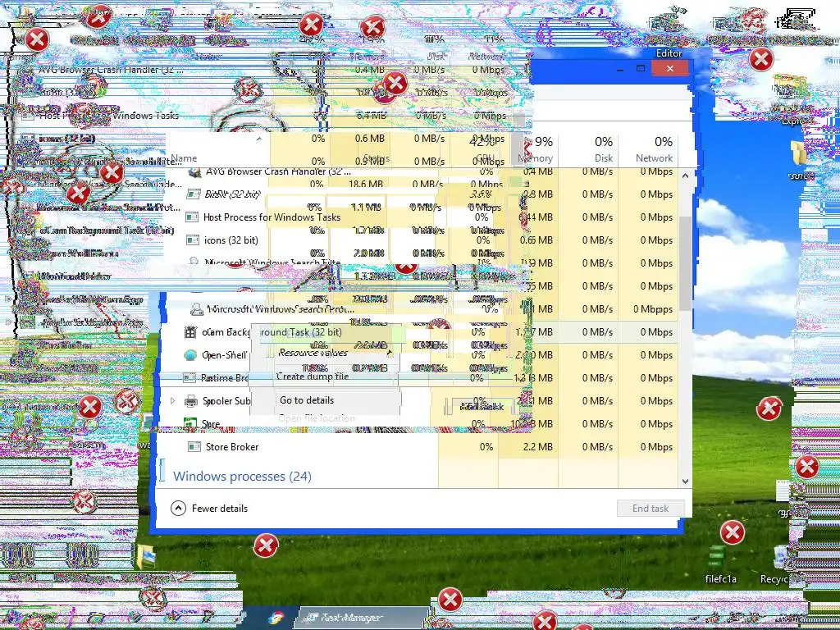Click the Microsoft Windows Search Protocol user icon
The image size is (840, 630).
point(197,309)
